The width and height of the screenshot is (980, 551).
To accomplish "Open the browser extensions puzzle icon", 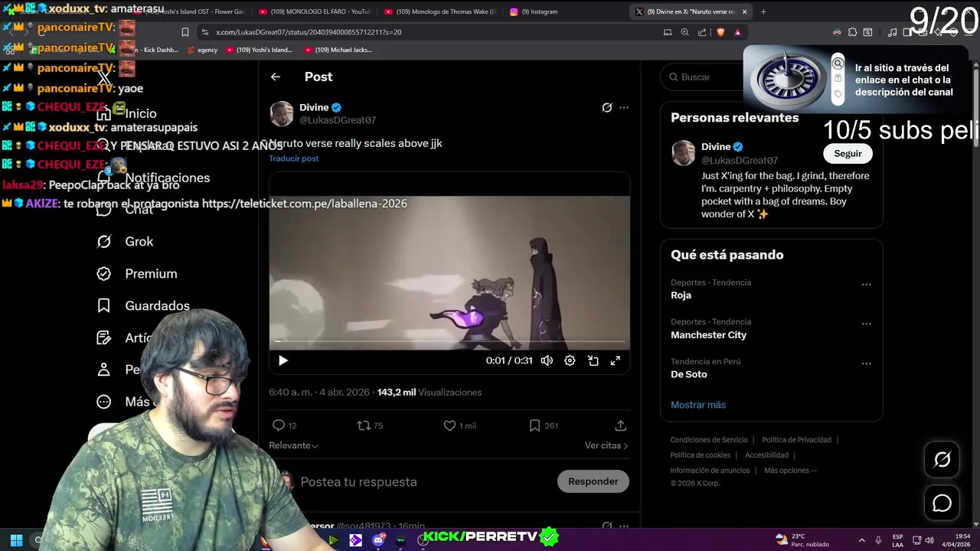I will pyautogui.click(x=852, y=32).
